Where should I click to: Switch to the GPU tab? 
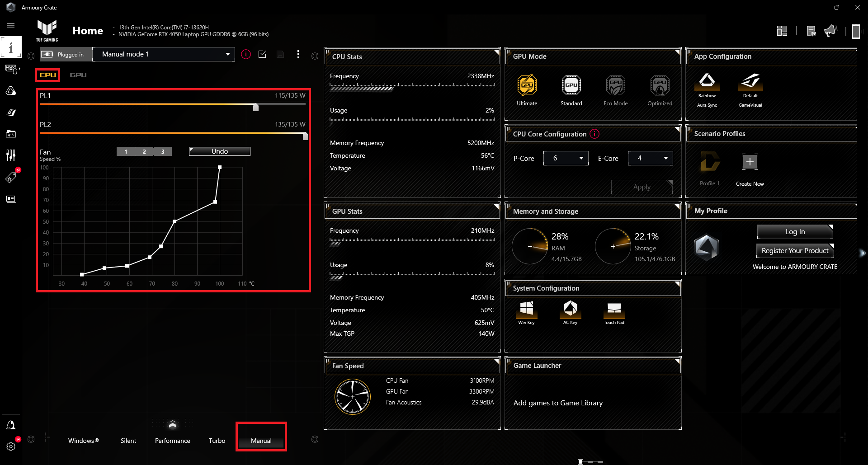click(78, 75)
